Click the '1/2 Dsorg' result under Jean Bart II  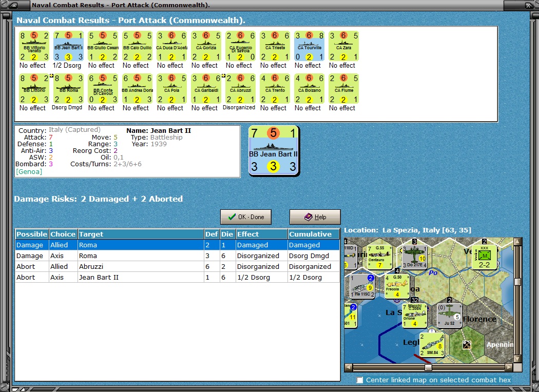click(x=67, y=65)
